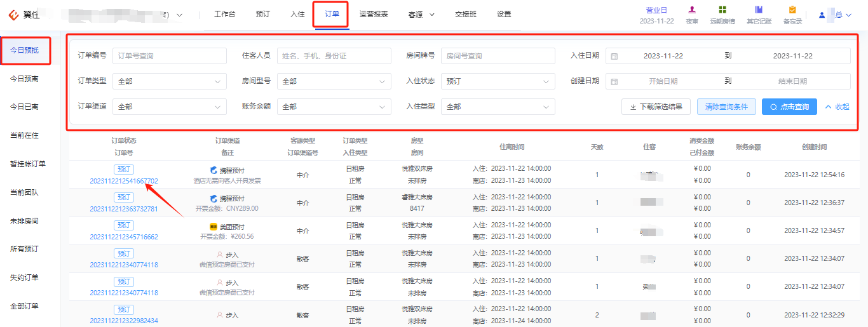Click calendar icon in 入住日期 field
868x327 pixels.
pos(614,56)
